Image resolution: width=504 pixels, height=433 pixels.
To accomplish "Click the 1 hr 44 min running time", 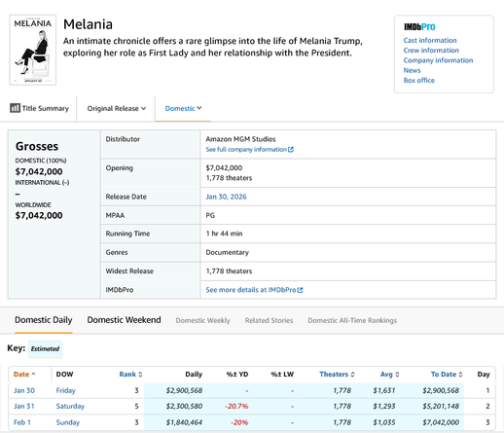I will click(x=224, y=234).
